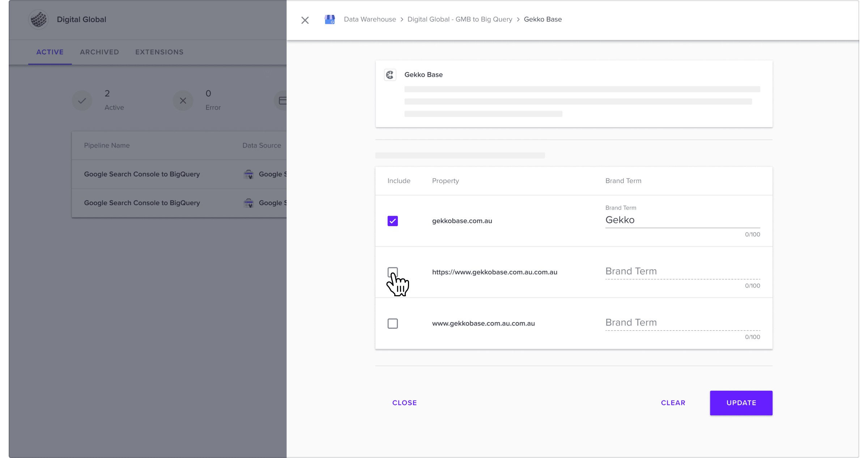This screenshot has width=868, height=458.
Task: Check the www.gekkobase.com.au.com.au include checkbox
Action: [x=392, y=323]
